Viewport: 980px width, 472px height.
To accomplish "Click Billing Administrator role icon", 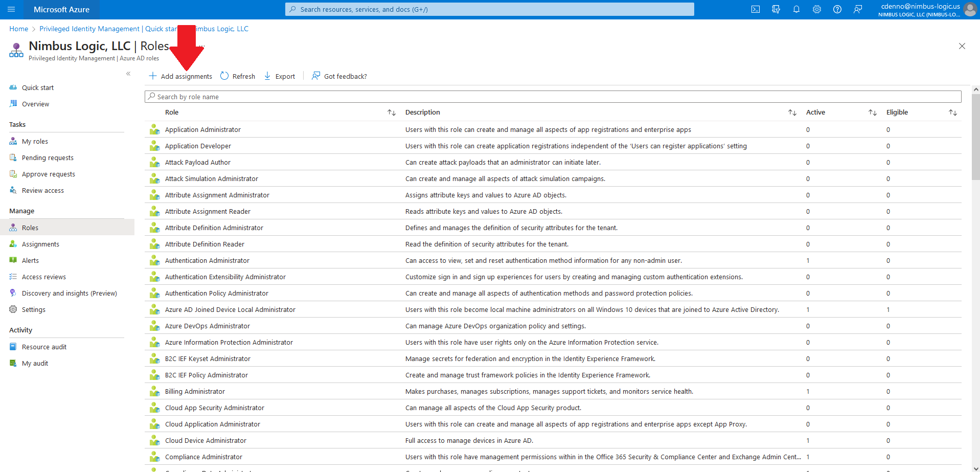I will pyautogui.click(x=154, y=392).
